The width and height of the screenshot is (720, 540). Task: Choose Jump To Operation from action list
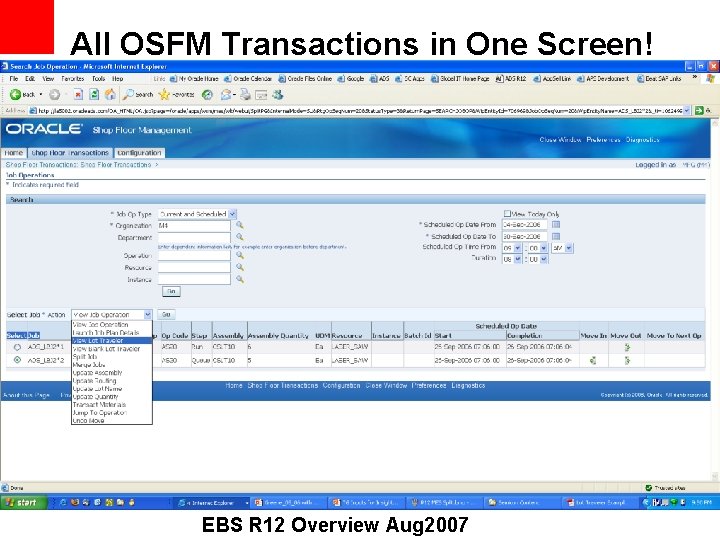112,412
